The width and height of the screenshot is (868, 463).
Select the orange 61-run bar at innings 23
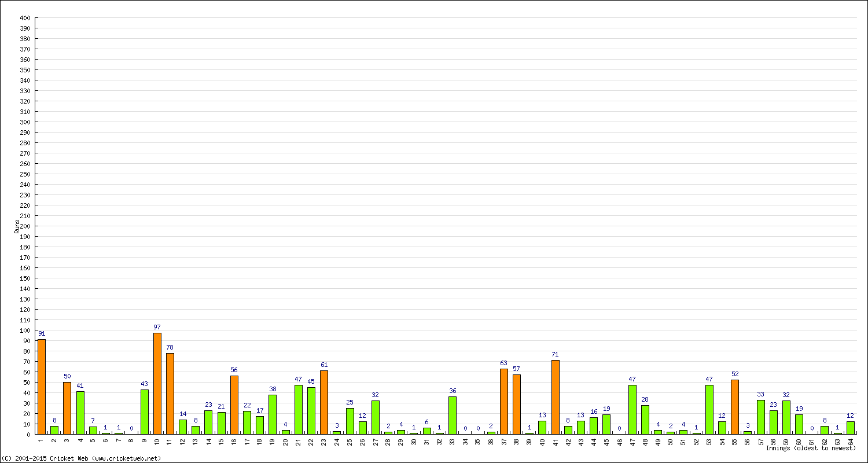pos(324,402)
